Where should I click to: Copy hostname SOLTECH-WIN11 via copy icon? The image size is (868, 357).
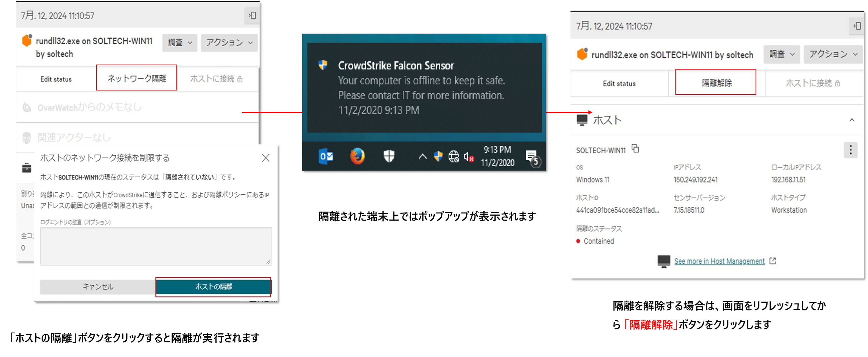(635, 148)
